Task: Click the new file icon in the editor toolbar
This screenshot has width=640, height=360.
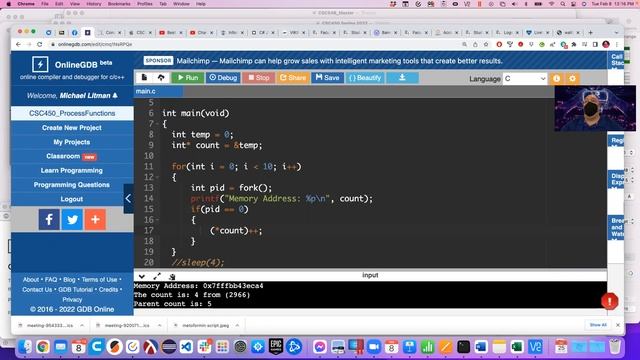Action: 144,78
